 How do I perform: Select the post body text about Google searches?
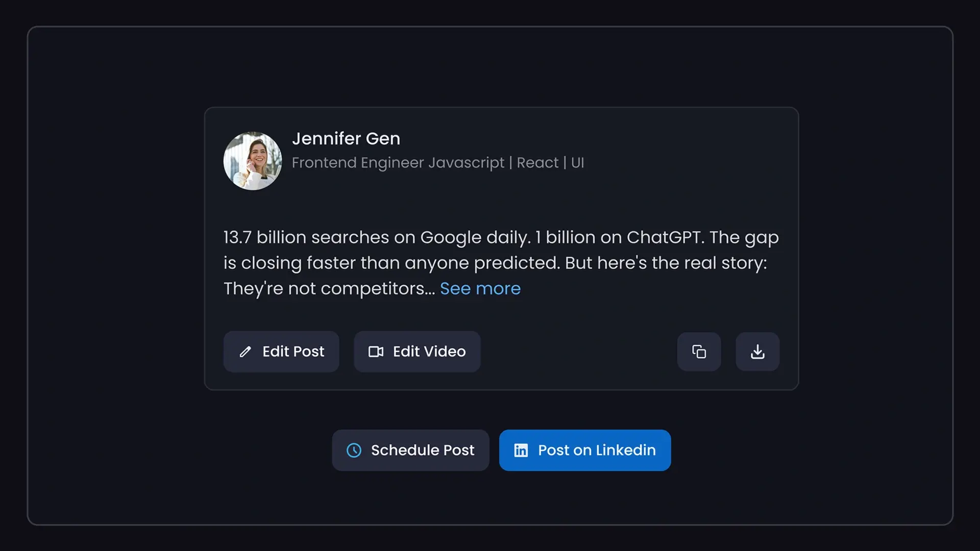[500, 263]
